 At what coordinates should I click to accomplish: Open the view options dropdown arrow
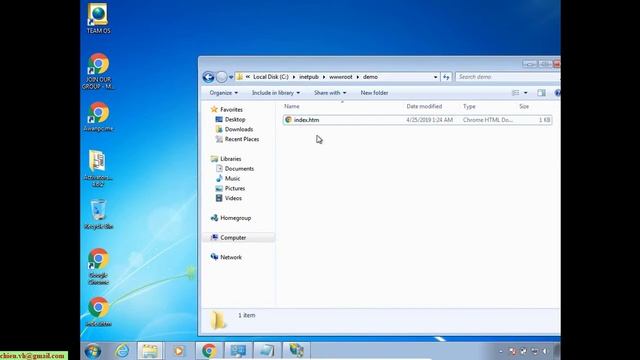click(526, 93)
